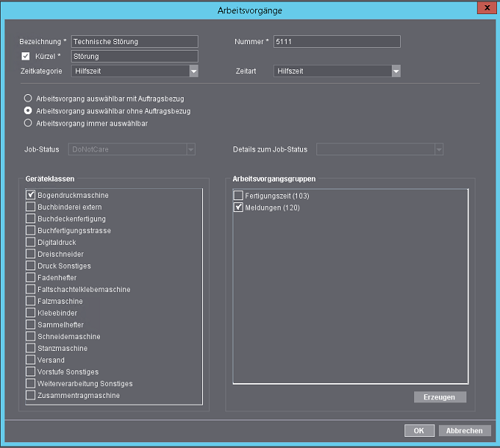This screenshot has width=500, height=448.
Task: Select 'Arbeitsvorgang immer auswählbar' radio option
Action: tap(28, 123)
